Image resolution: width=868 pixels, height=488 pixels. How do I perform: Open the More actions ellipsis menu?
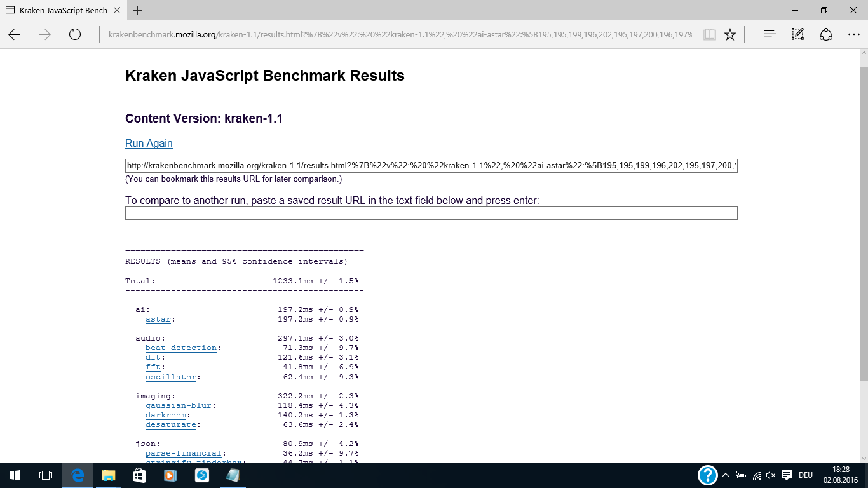point(853,35)
